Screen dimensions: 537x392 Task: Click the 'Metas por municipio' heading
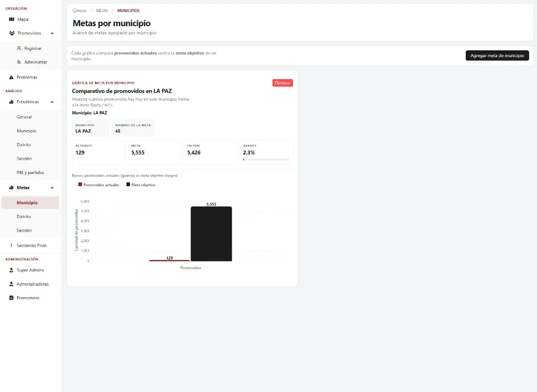pyautogui.click(x=112, y=23)
